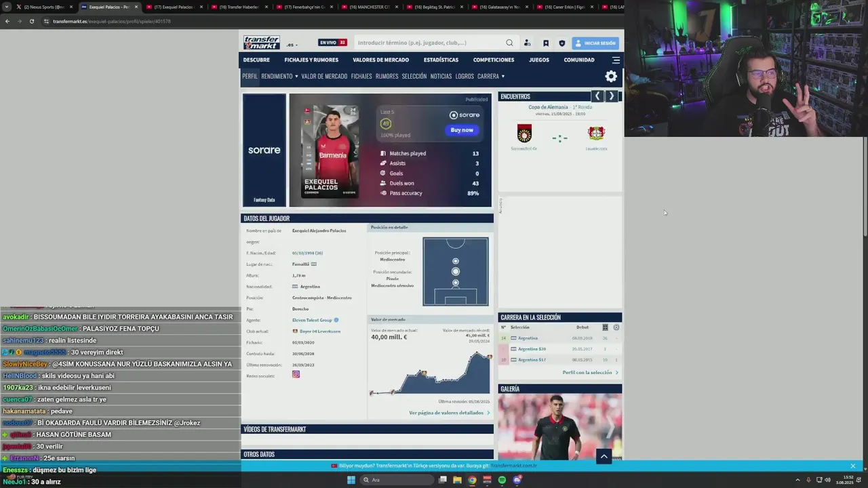This screenshot has height=488, width=868.
Task: Open Chrome from the taskbar
Action: [472, 480]
